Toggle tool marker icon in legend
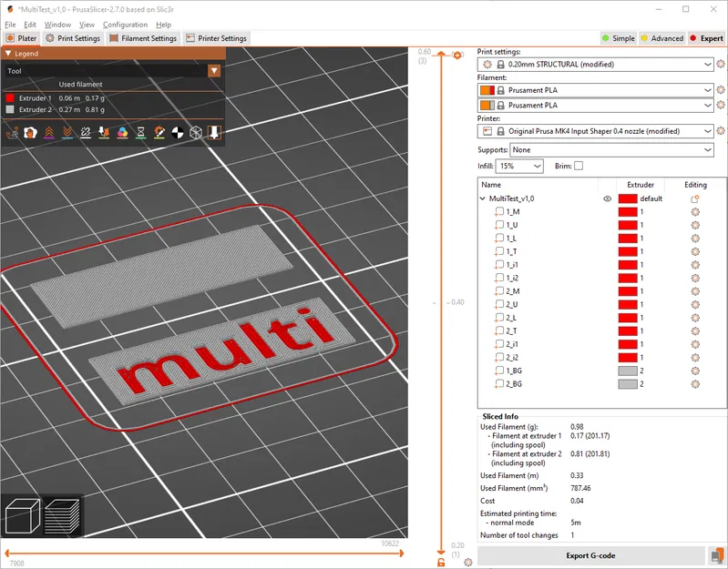The width and height of the screenshot is (728, 569). point(214,133)
